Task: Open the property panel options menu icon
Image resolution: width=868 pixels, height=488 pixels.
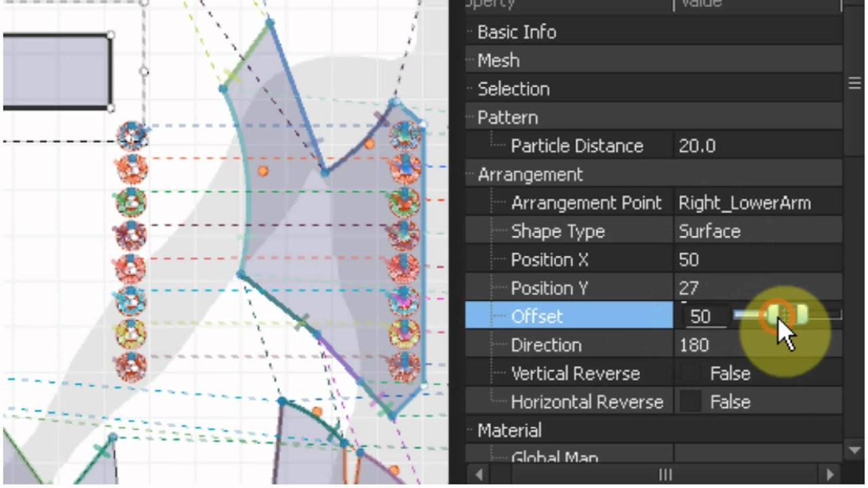Action: click(x=854, y=83)
